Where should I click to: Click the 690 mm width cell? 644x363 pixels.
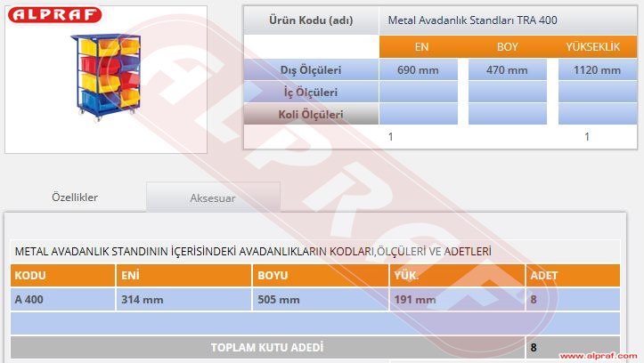[x=419, y=70]
